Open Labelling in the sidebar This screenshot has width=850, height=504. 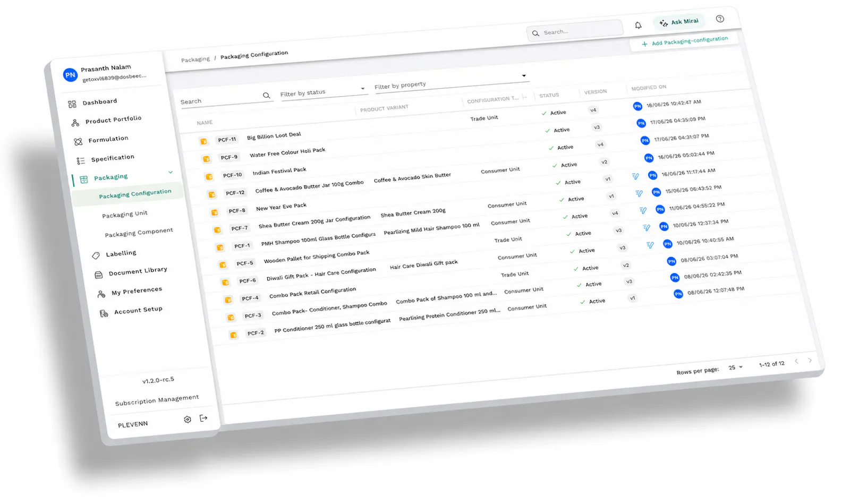(x=121, y=253)
